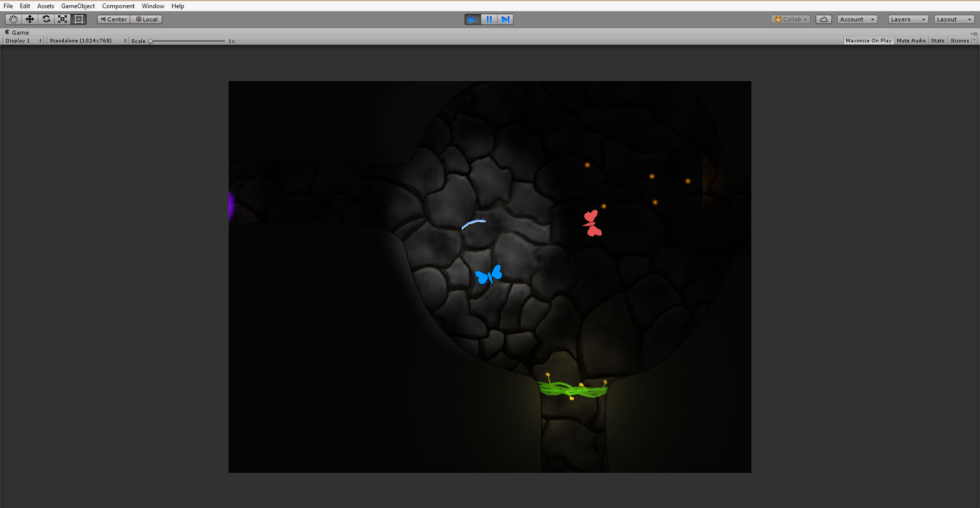
Task: Open the Gizmos dropdown
Action: tap(962, 41)
